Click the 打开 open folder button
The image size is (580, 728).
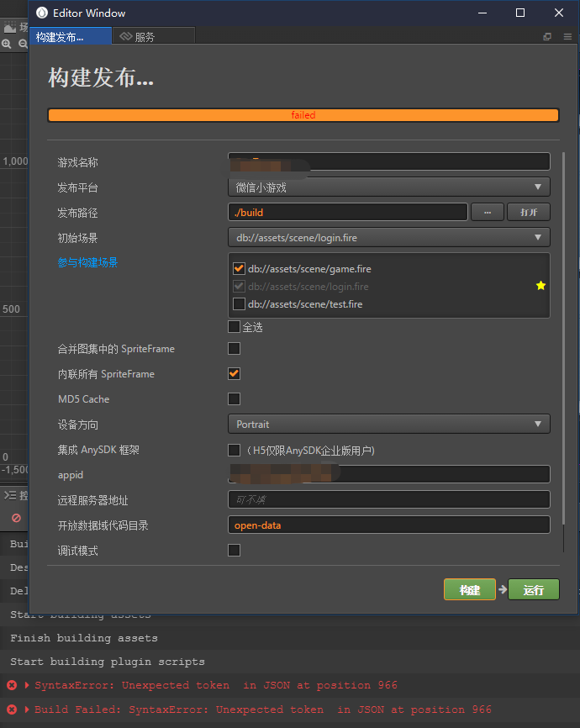coord(529,212)
